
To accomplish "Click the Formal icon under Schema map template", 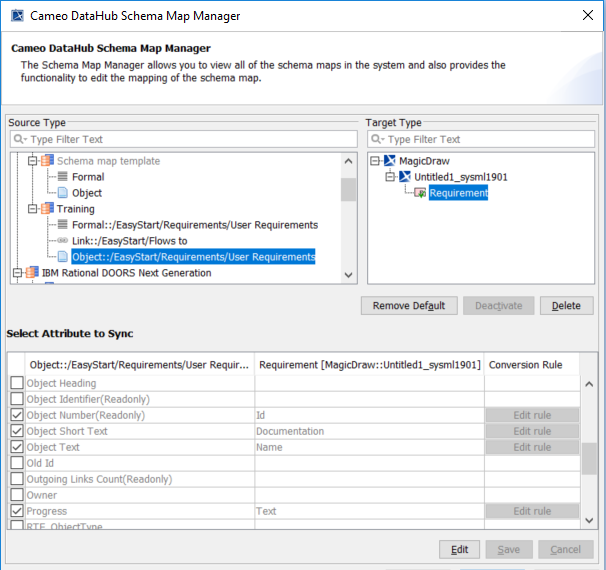I will pyautogui.click(x=62, y=177).
